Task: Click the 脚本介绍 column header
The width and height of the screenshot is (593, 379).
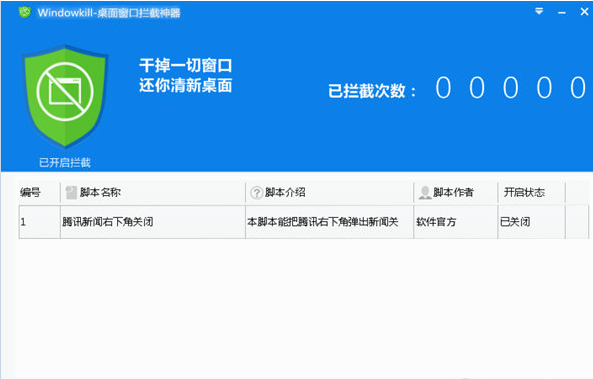Action: coord(329,193)
